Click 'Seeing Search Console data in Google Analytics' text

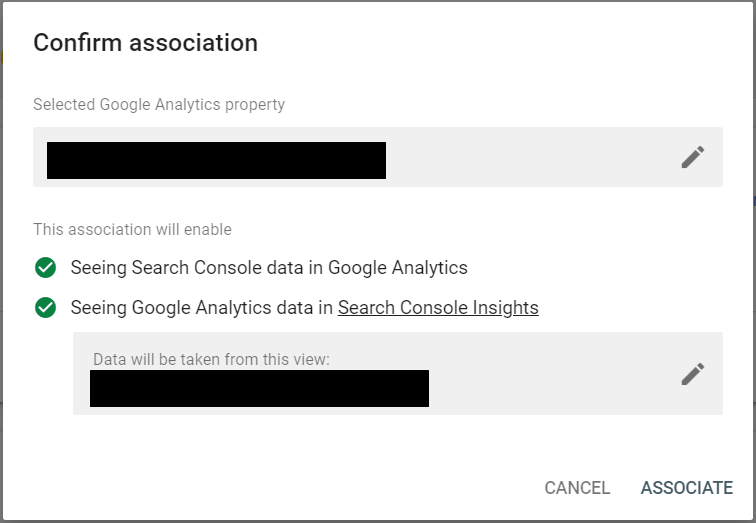point(269,267)
